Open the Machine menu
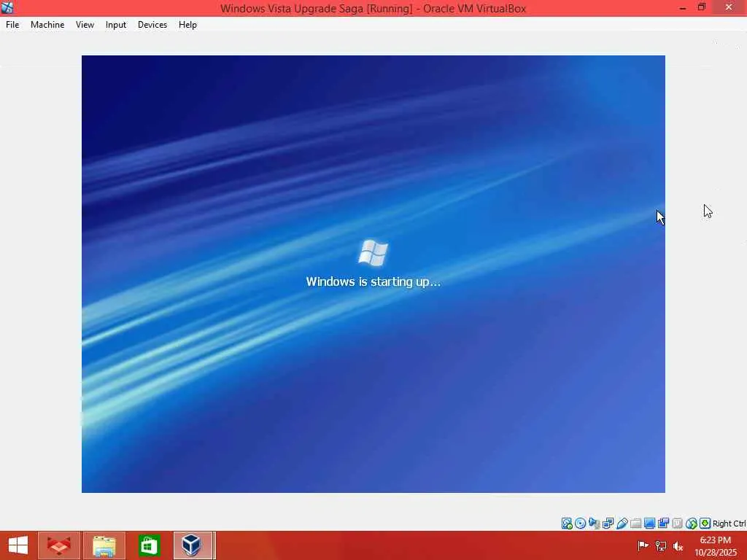The width and height of the screenshot is (747, 560). click(47, 25)
